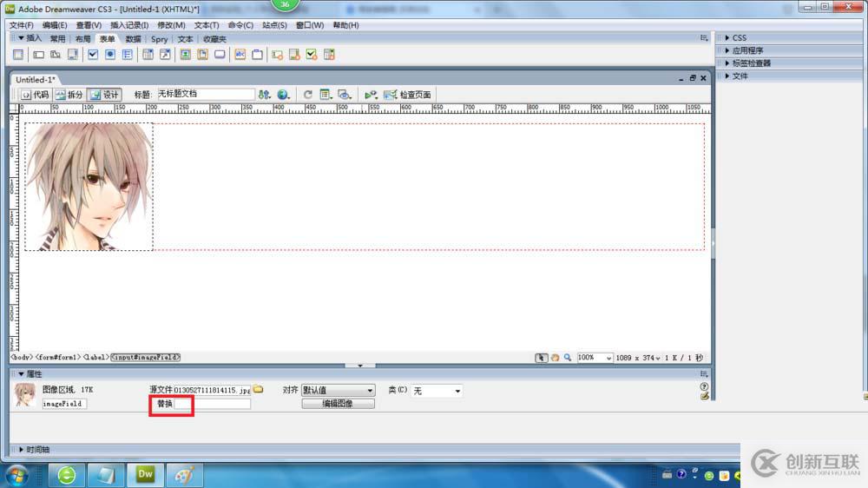Insert Spry validation text field

pyautogui.click(x=278, y=55)
